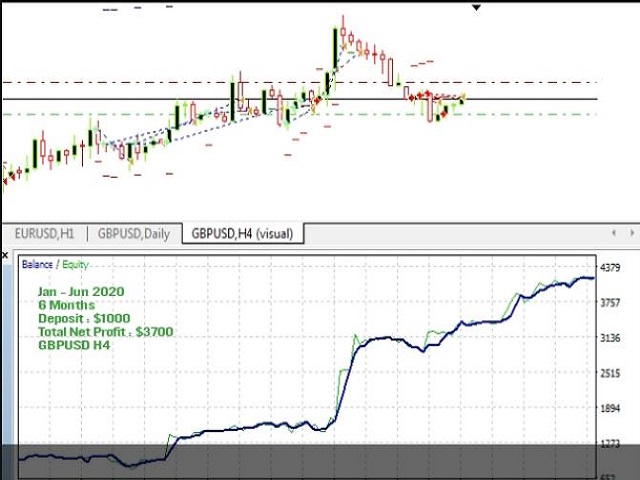Click the right tab scroll arrow
Screen dimensions: 640x480
632,233
